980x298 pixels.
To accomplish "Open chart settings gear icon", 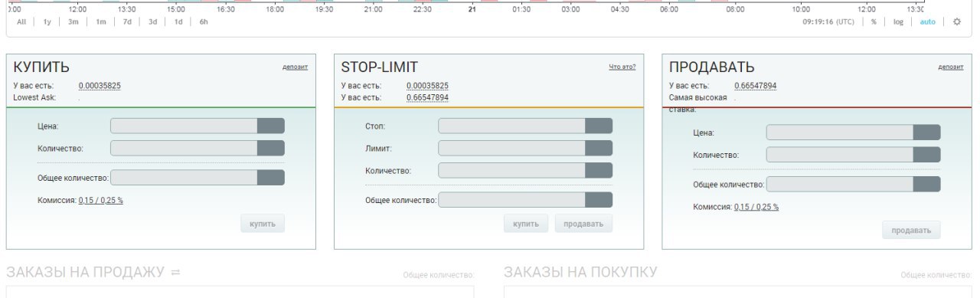I will pyautogui.click(x=956, y=21).
